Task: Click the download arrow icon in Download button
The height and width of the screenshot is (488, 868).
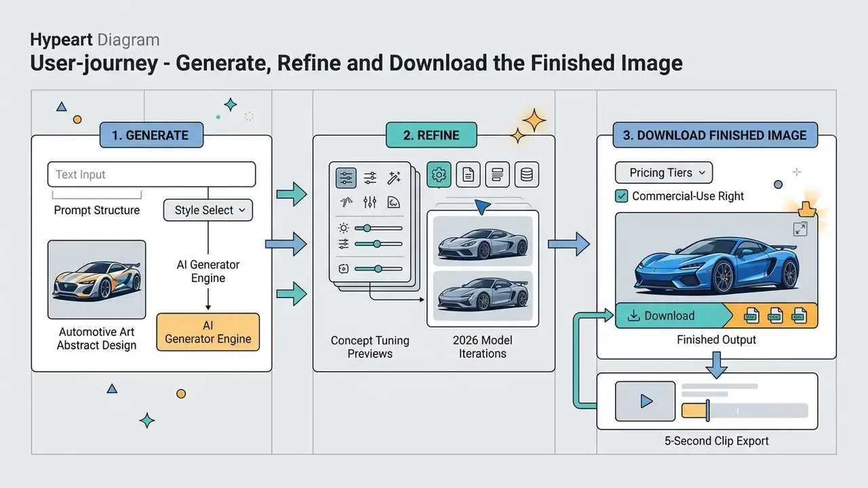Action: (634, 316)
